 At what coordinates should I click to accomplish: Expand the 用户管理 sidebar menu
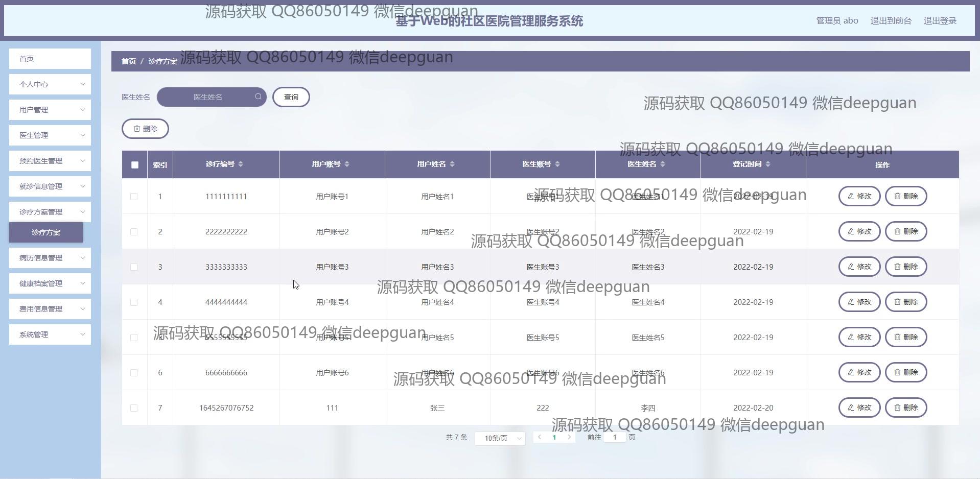[50, 110]
